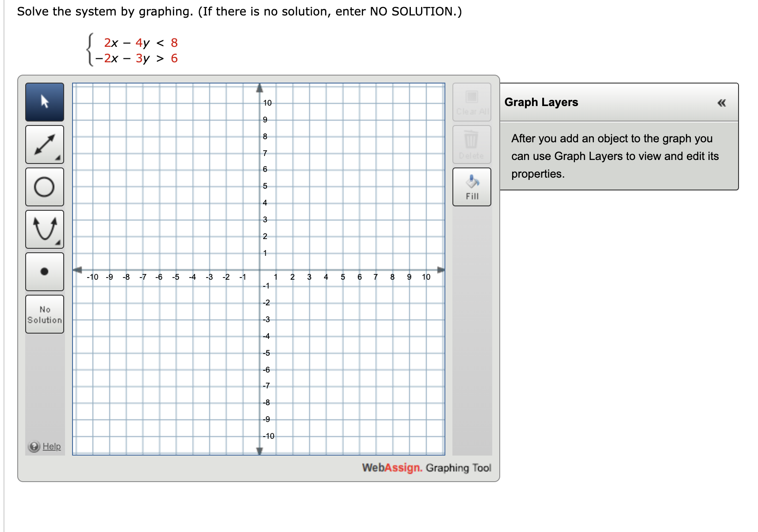
Task: Select the pointer arrow tool
Action: [x=45, y=102]
